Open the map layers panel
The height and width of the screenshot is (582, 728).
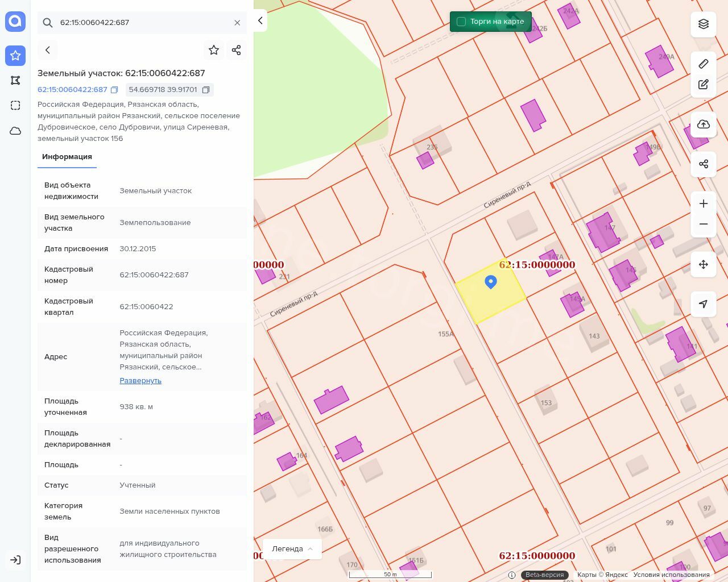click(704, 24)
